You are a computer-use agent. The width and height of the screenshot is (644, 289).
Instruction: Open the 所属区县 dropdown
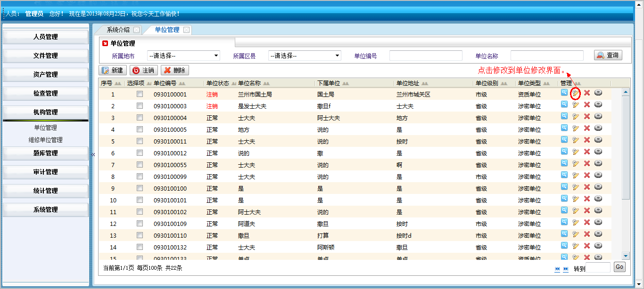pos(305,56)
